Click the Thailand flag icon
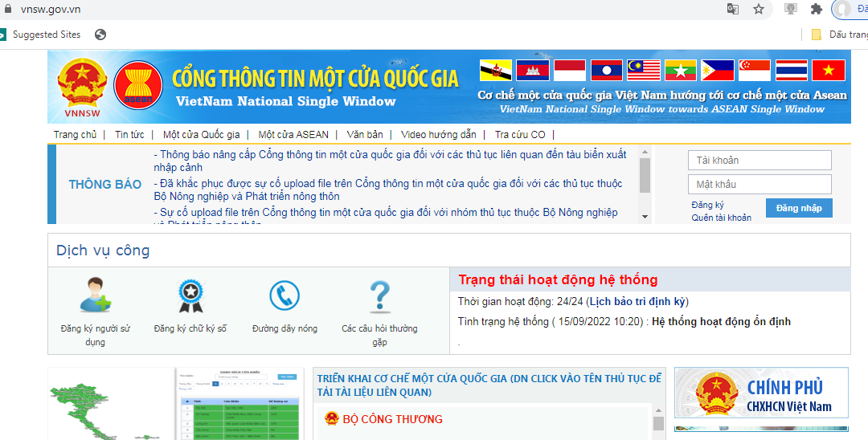 [791, 70]
